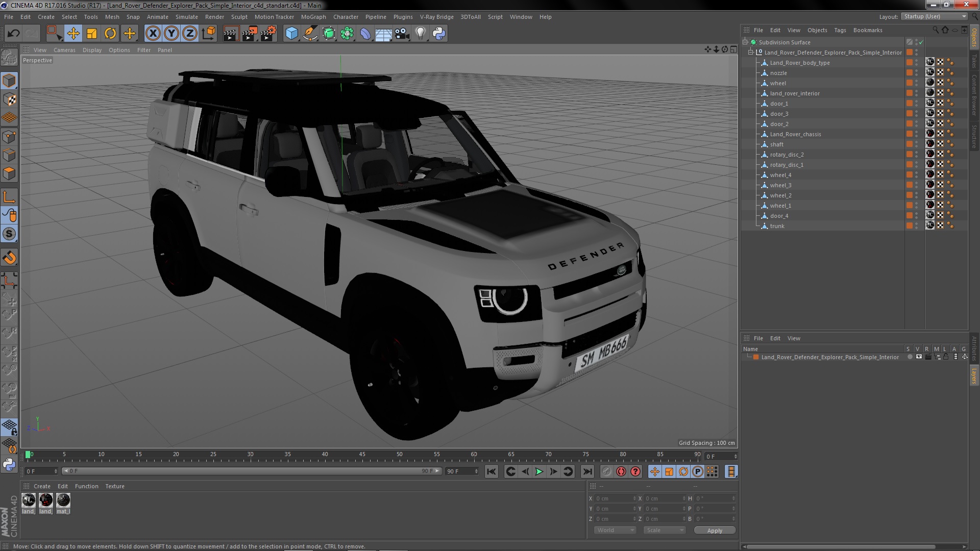This screenshot has height=551, width=980.
Task: Go to end of animation
Action: 587,472
